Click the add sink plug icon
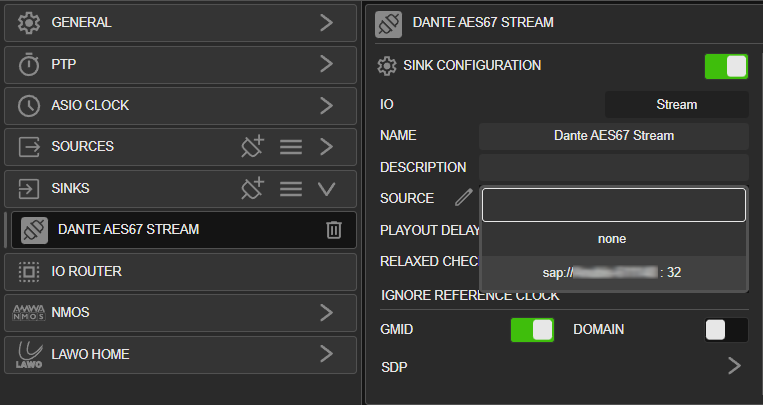Screen dimensions: 763x405 [x=253, y=188]
